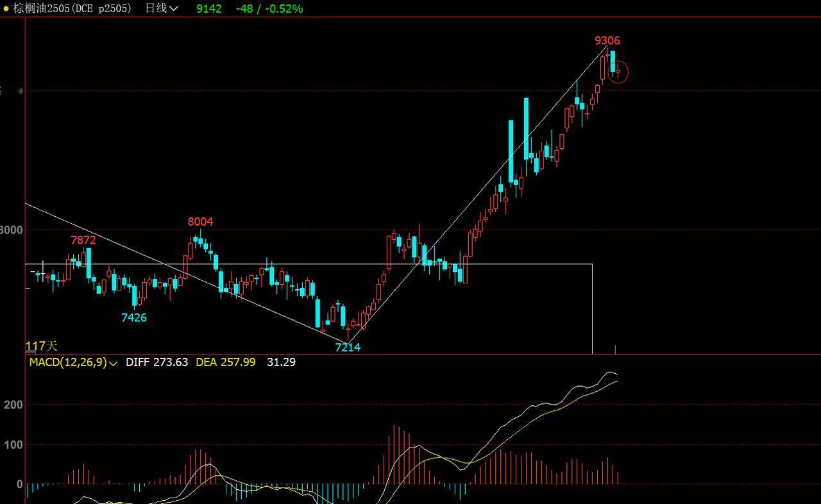The height and width of the screenshot is (504, 821).
Task: Click the change value "-48 / -0.52%"
Action: (269, 8)
